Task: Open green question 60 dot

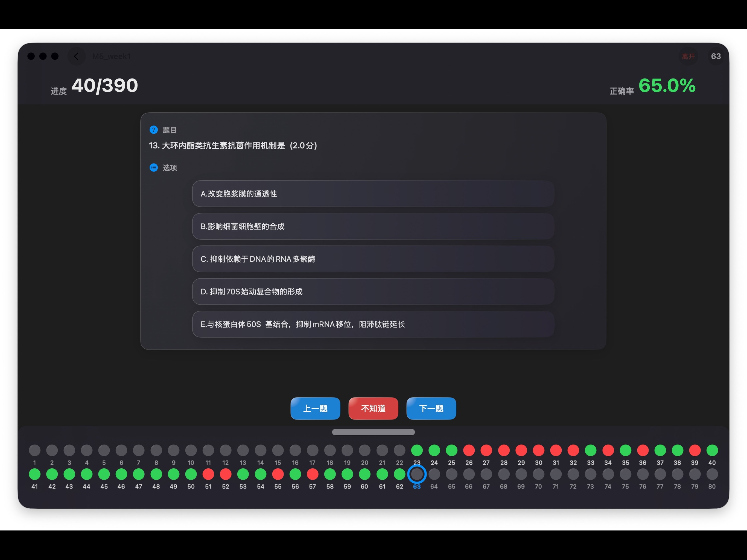Action: pos(365,474)
